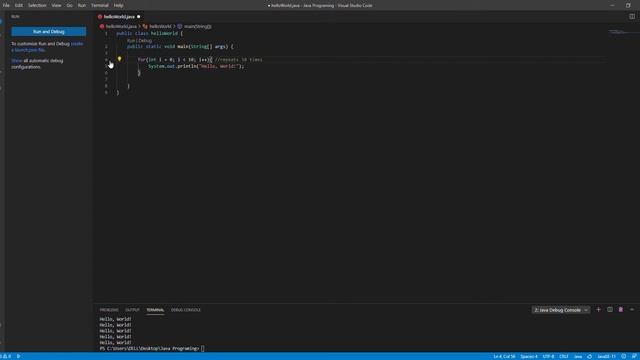Viewport: 640px width, 360px height.
Task: Create a new terminal with plus icon
Action: pyautogui.click(x=598, y=310)
